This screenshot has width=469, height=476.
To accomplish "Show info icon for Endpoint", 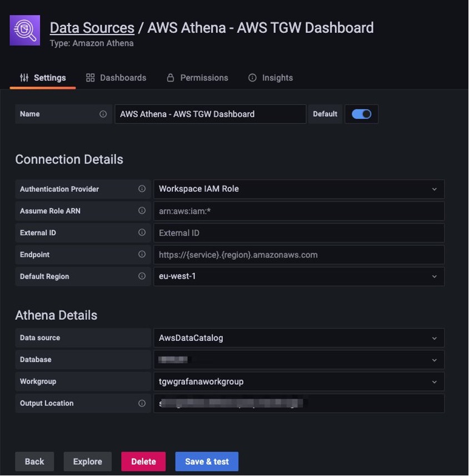I will tap(142, 254).
